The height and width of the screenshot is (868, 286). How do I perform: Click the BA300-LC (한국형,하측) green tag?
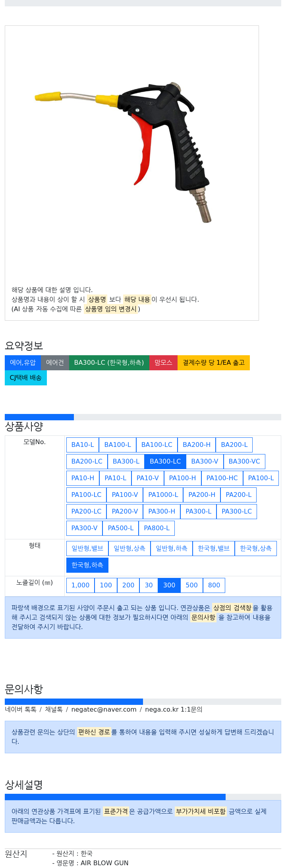[109, 362]
